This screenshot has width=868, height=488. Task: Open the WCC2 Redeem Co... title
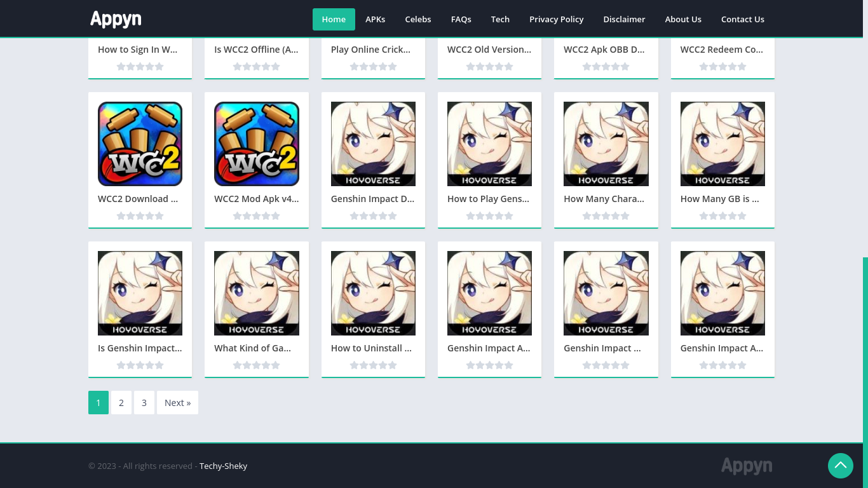pos(722,50)
